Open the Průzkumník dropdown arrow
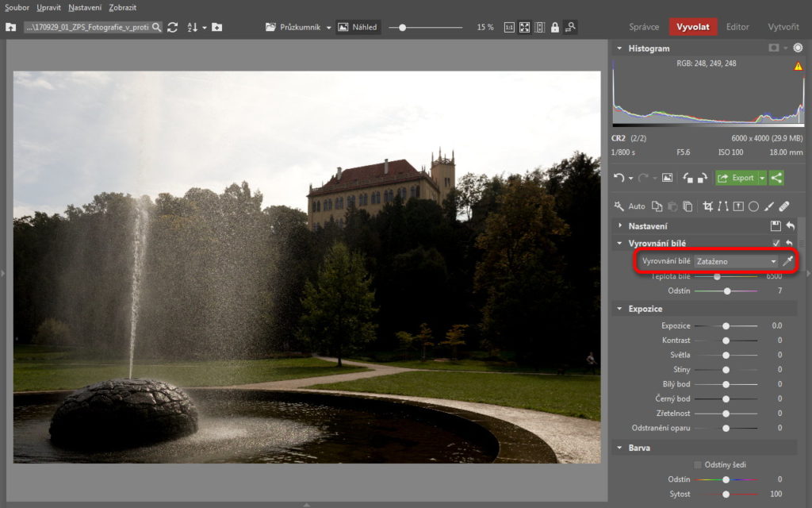The height and width of the screenshot is (508, 812). click(328, 28)
